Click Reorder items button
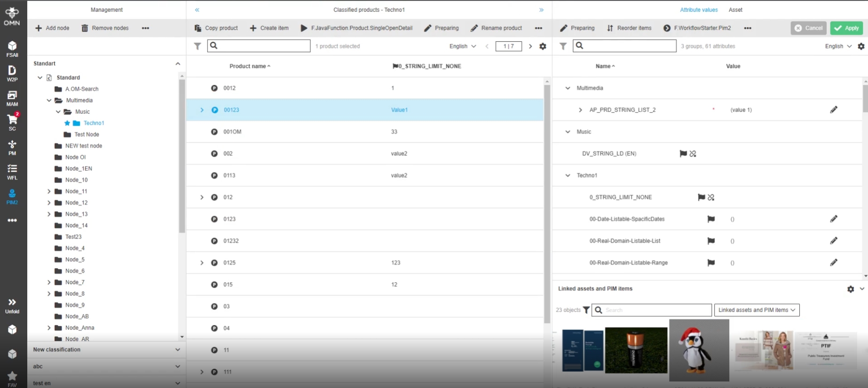This screenshot has width=868, height=388. click(x=629, y=28)
